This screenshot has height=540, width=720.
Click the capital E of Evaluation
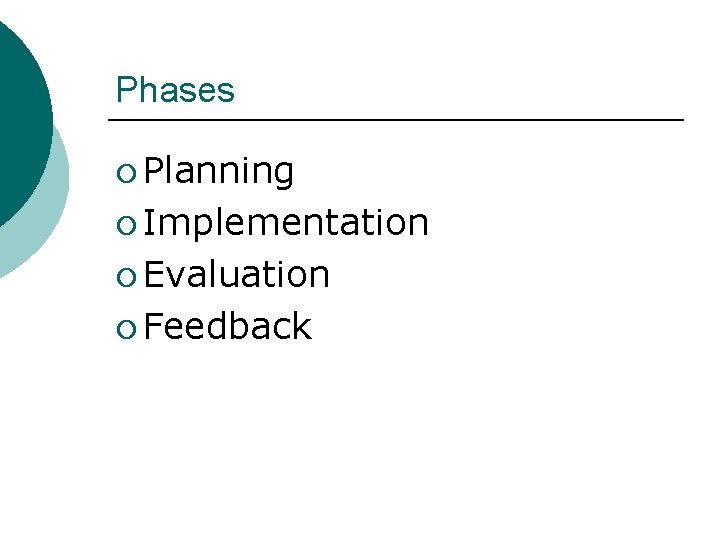153,275
